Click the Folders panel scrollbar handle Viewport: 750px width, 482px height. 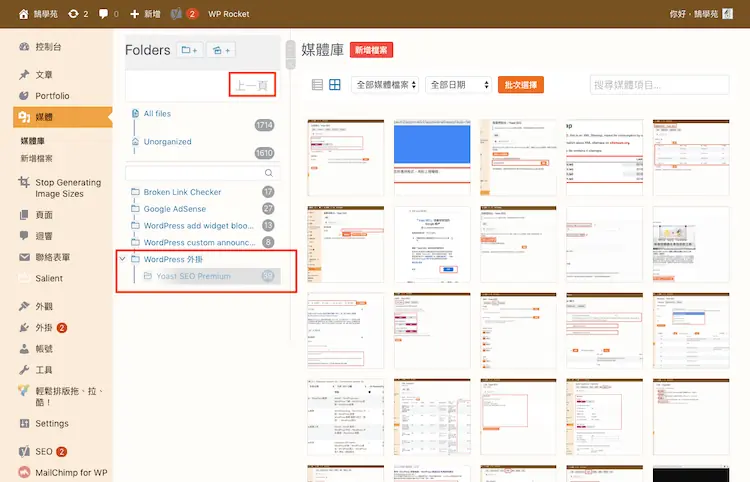coord(290,55)
